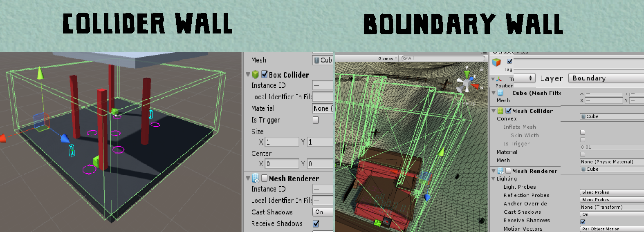Click the Center X field on Box Collider
This screenshot has width=644, height=232.
[x=282, y=164]
